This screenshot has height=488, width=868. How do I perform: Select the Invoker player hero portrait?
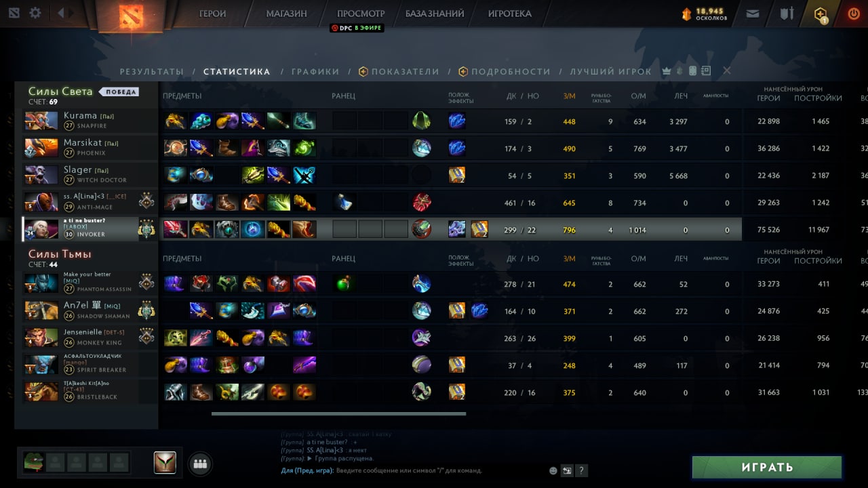(41, 229)
